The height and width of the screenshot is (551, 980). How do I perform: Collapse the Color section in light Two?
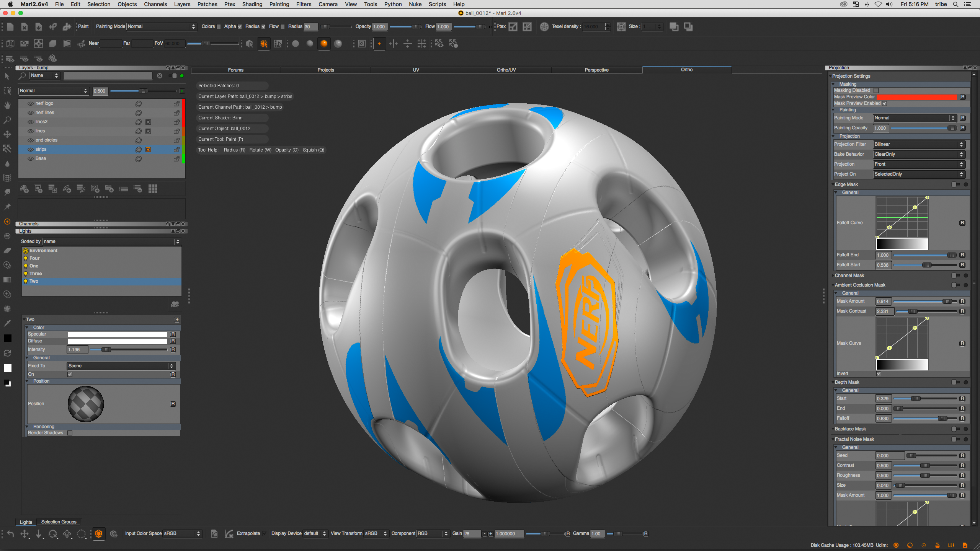click(28, 328)
